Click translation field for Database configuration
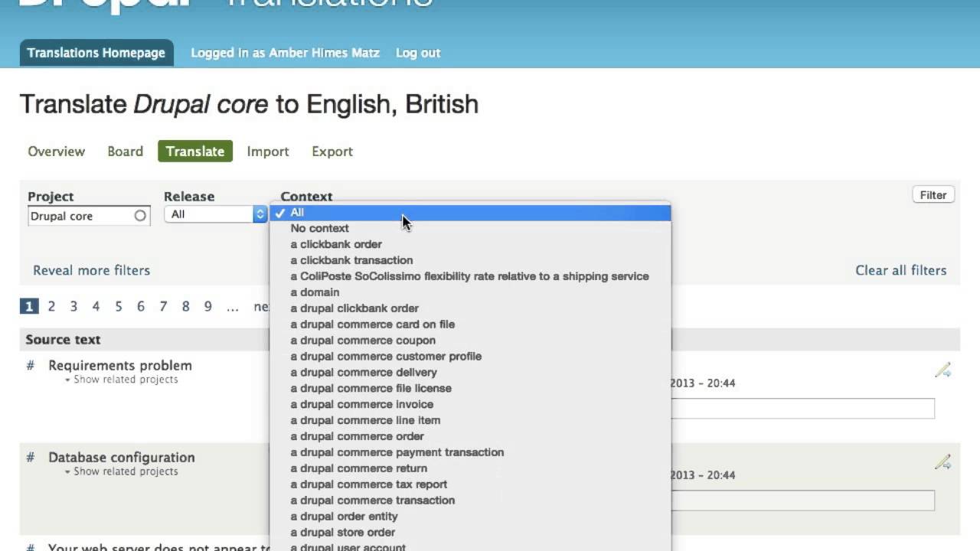This screenshot has height=551, width=980. pyautogui.click(x=802, y=500)
